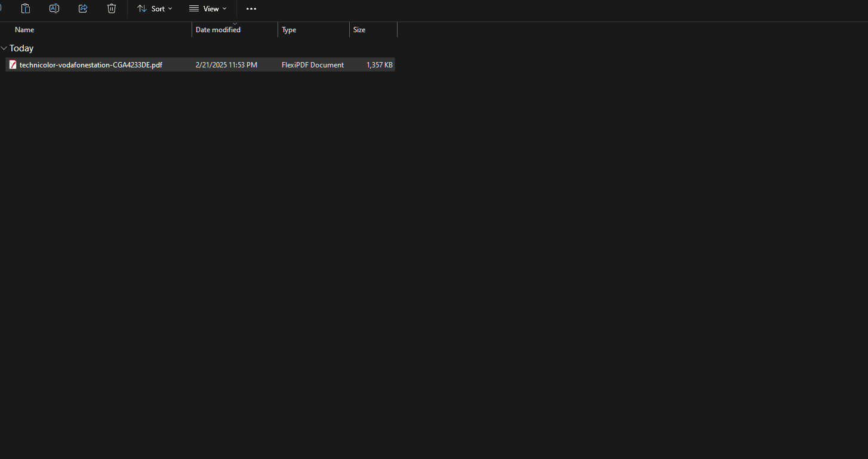Image resolution: width=868 pixels, height=459 pixels.
Task: Click the Delete trash can icon
Action: [x=112, y=8]
